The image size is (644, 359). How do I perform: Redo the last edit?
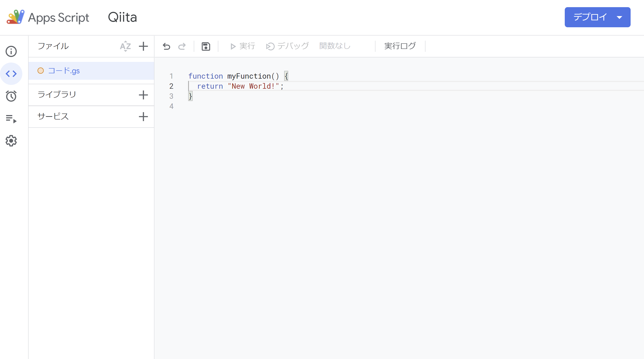tap(182, 46)
